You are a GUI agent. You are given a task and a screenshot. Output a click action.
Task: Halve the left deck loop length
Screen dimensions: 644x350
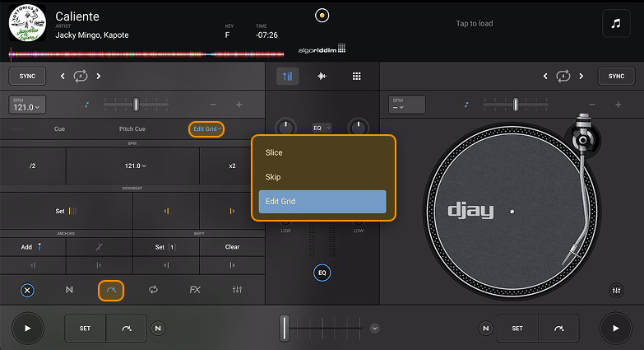tap(63, 76)
